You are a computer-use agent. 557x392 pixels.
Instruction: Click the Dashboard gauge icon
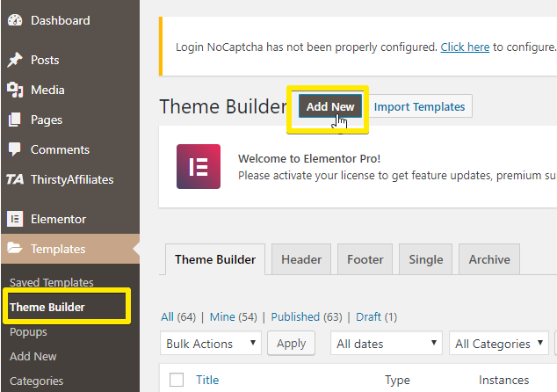15,20
